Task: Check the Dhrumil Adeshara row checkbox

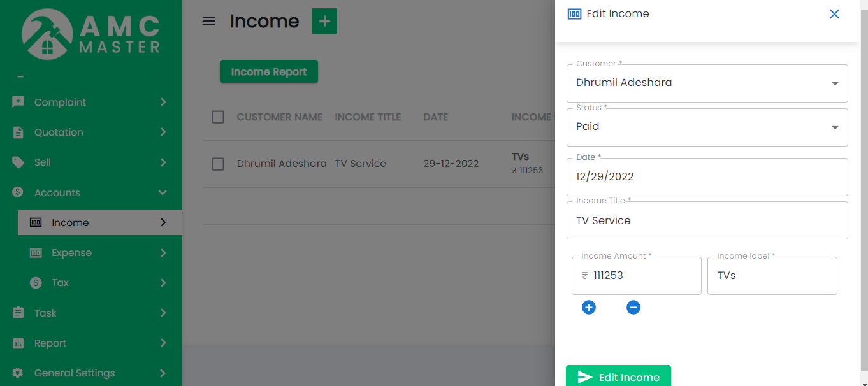Action: (218, 164)
